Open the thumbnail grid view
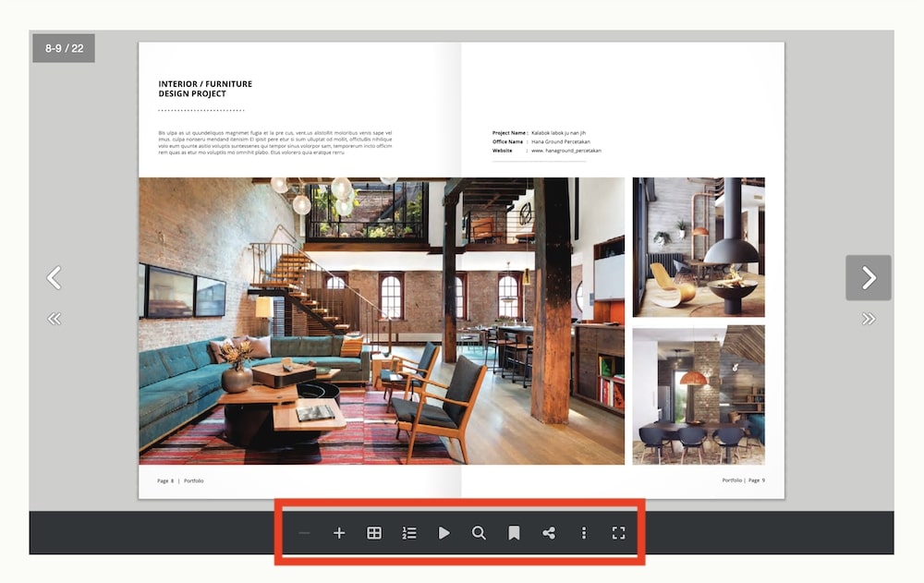 tap(374, 533)
